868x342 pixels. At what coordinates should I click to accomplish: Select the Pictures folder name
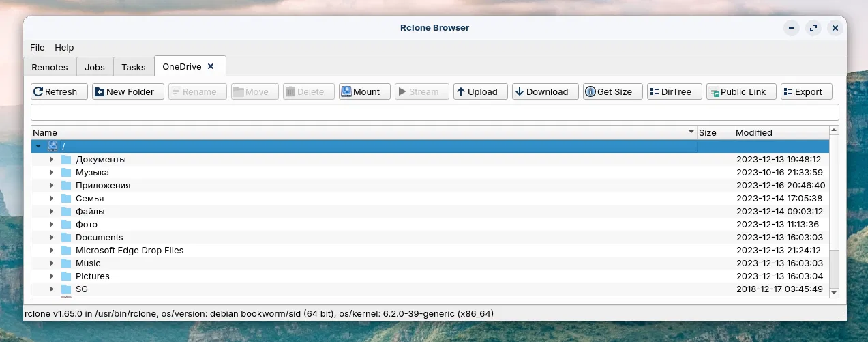93,276
